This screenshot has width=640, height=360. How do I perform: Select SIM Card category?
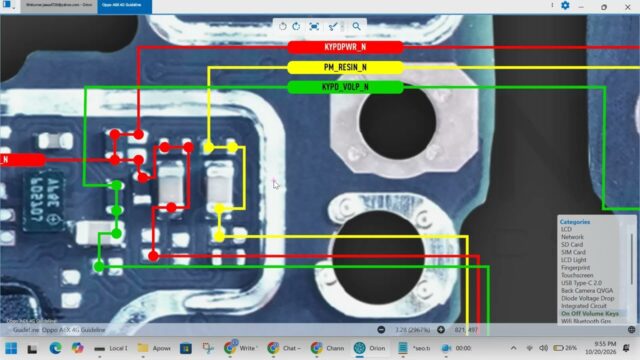click(573, 252)
